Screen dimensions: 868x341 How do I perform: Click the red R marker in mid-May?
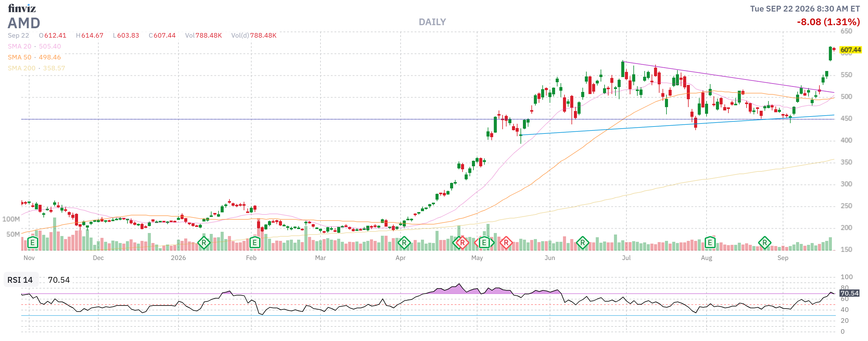click(x=506, y=242)
